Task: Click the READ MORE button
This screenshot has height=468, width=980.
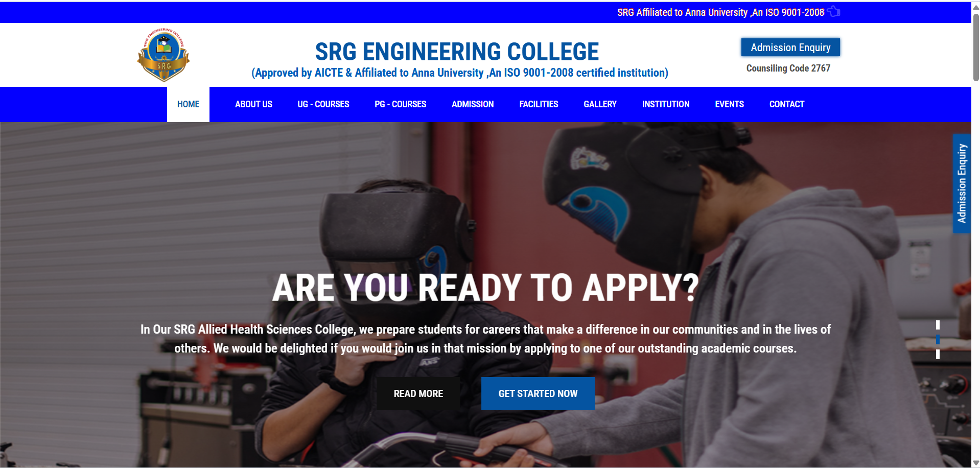Action: pyautogui.click(x=418, y=393)
